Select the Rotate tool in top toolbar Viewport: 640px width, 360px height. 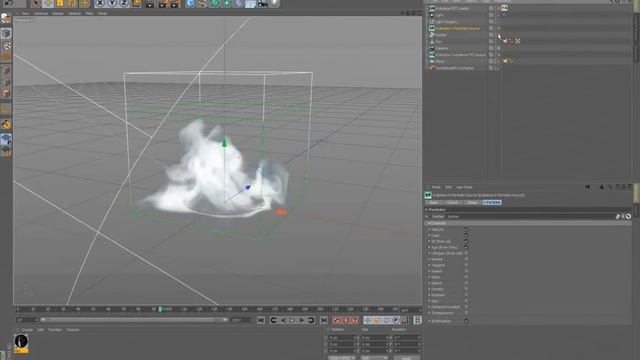click(x=72, y=4)
